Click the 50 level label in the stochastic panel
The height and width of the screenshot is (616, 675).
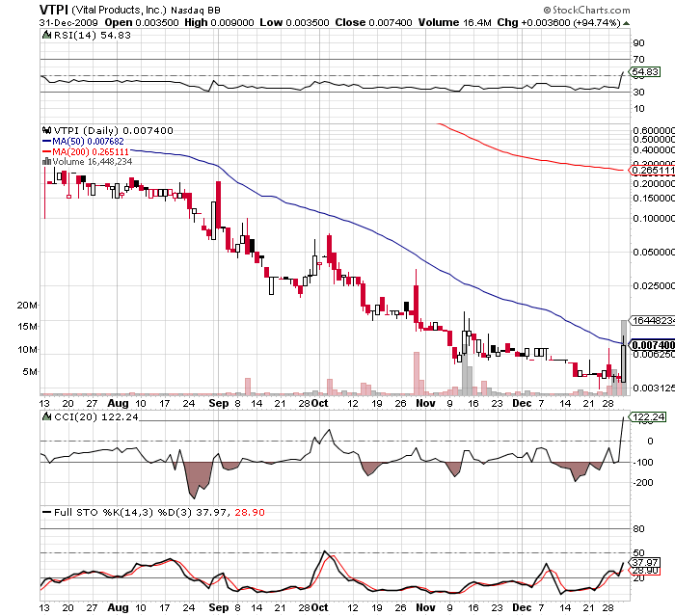(x=638, y=552)
